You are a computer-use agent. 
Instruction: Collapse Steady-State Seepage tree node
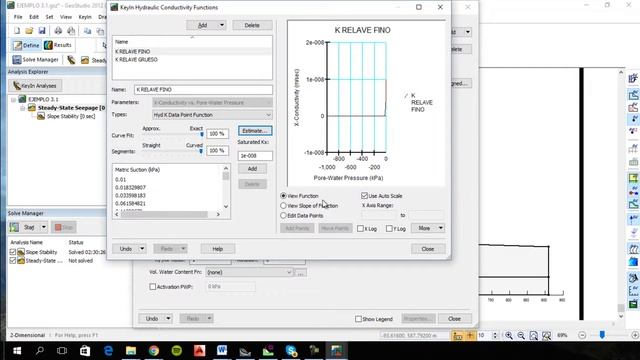22,108
